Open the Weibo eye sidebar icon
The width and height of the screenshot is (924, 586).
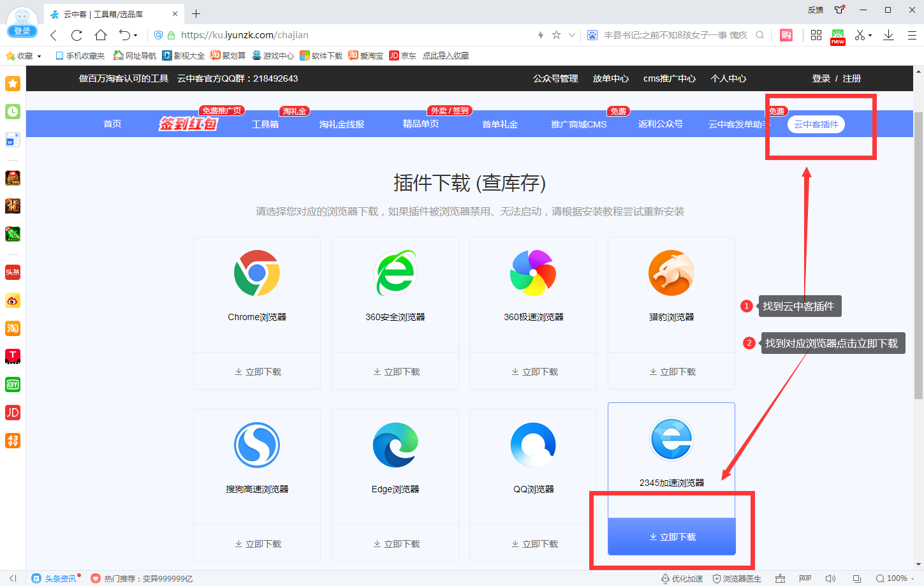[x=13, y=300]
